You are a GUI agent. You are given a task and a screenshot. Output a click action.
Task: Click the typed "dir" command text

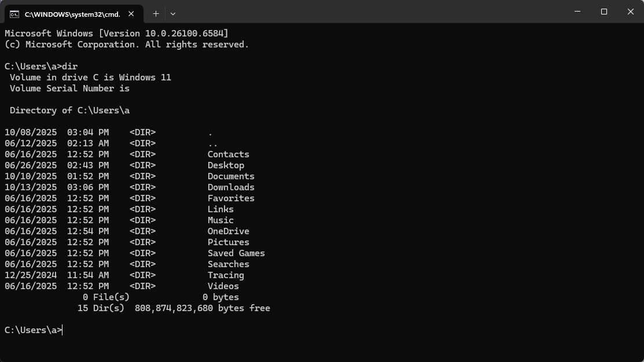[69, 66]
